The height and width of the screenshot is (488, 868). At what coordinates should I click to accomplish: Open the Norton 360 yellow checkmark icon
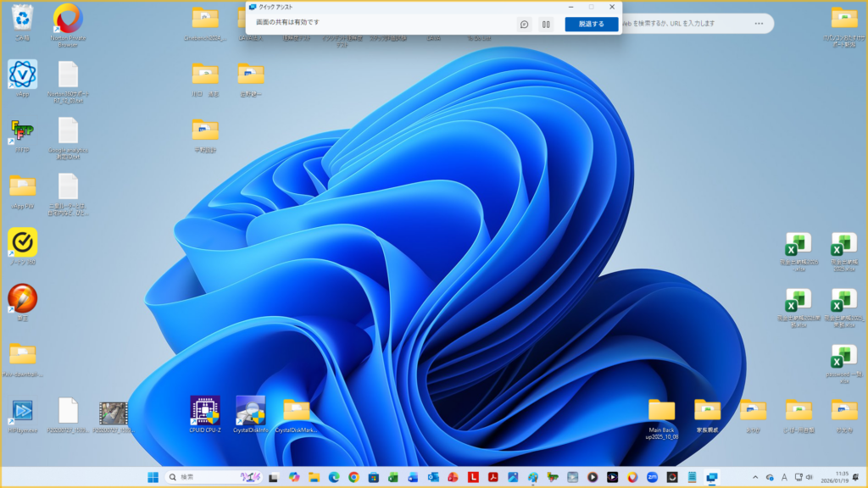pyautogui.click(x=22, y=242)
